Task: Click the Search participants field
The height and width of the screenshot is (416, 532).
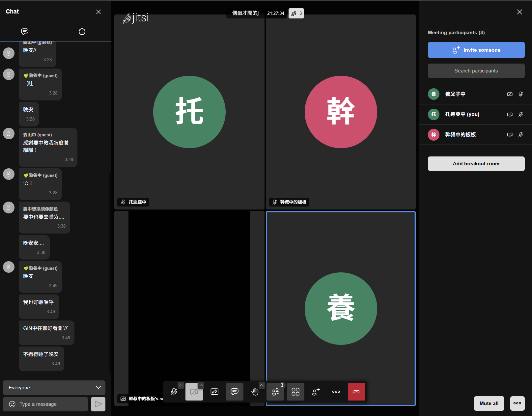Action: click(x=476, y=71)
